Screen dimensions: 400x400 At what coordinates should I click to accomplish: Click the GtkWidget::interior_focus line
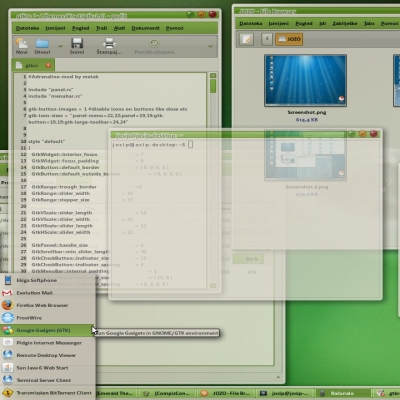coord(64,154)
